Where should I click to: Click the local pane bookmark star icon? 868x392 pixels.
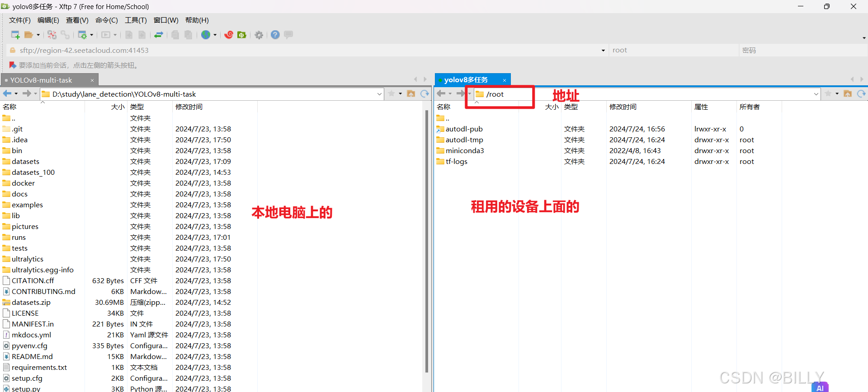click(392, 93)
